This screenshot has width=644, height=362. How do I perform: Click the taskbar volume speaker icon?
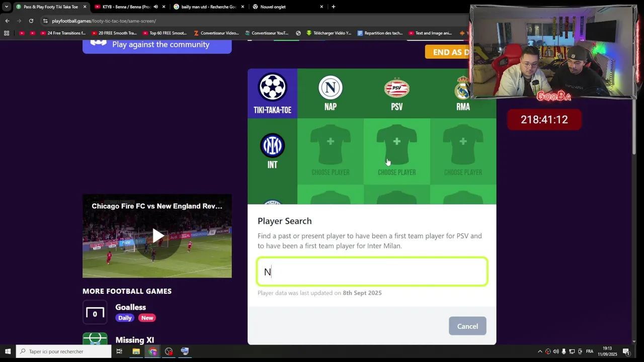coord(556,351)
